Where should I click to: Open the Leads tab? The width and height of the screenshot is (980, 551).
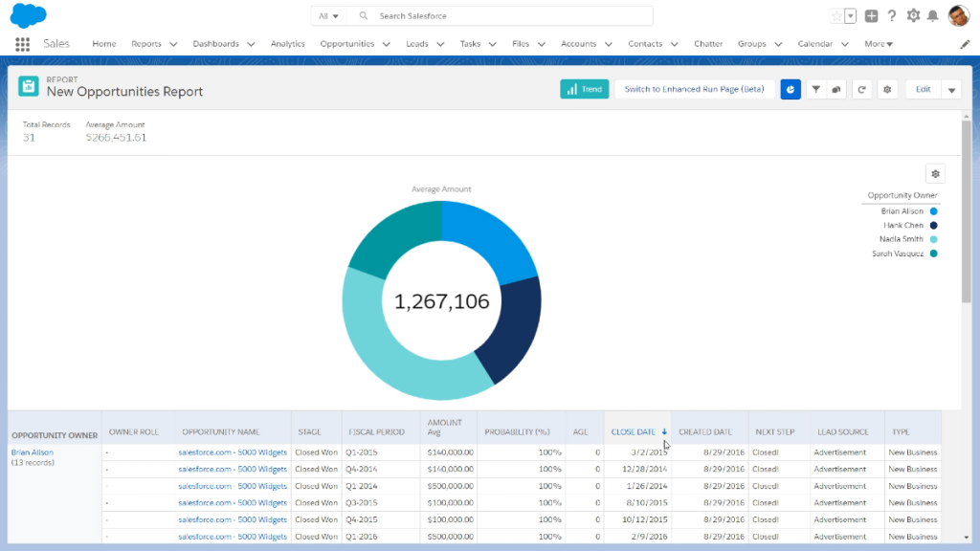point(417,44)
